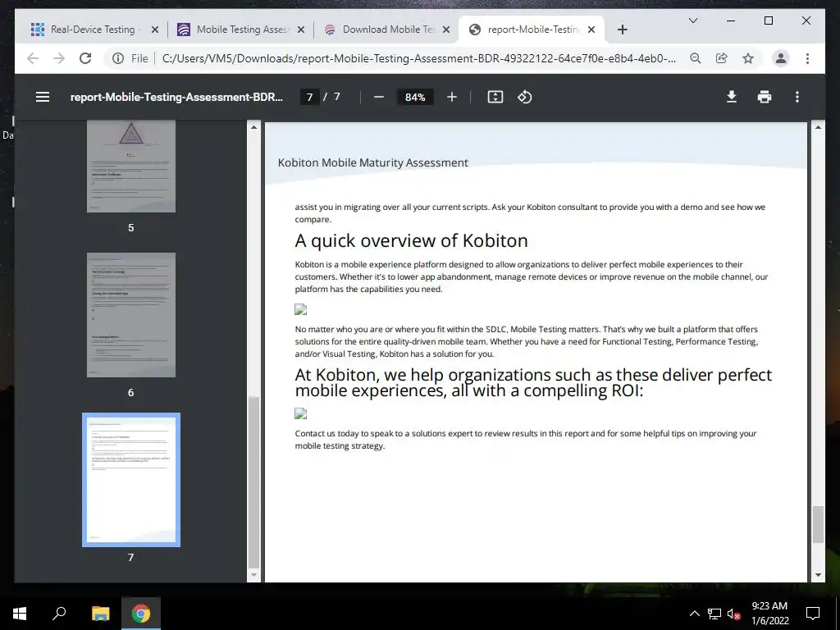840x630 pixels.
Task: Open the Chrome profile avatar
Action: 781,58
